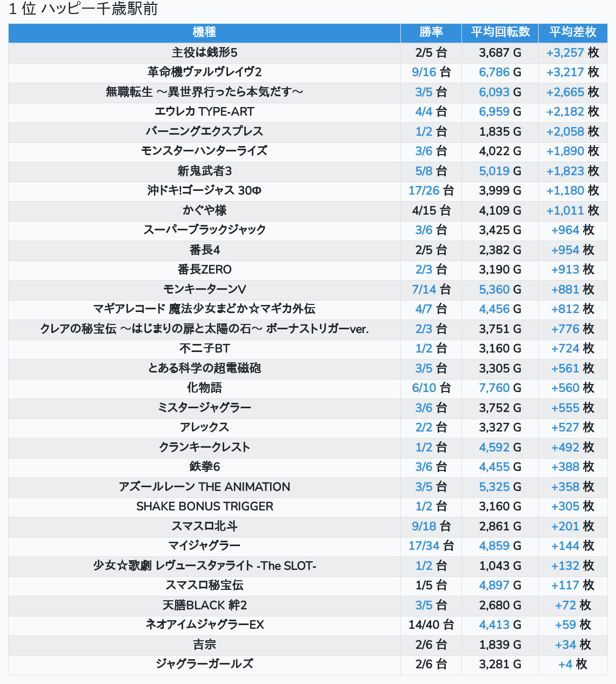Click the 1位 ハッピー千歳駅前 heading

pos(83,9)
